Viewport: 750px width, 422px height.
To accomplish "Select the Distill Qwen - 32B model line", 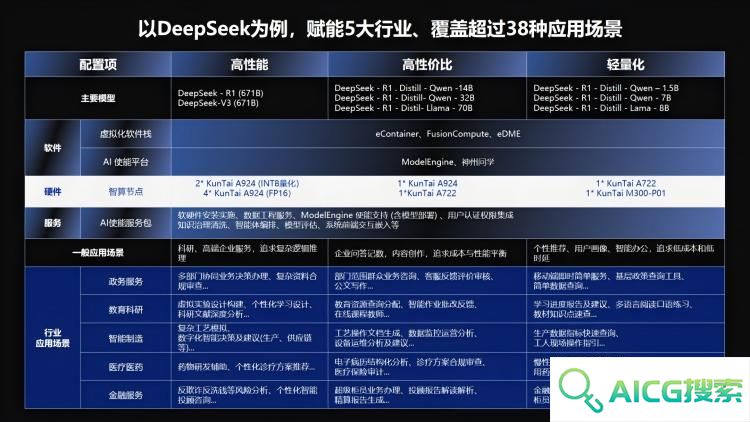I will click(x=405, y=98).
